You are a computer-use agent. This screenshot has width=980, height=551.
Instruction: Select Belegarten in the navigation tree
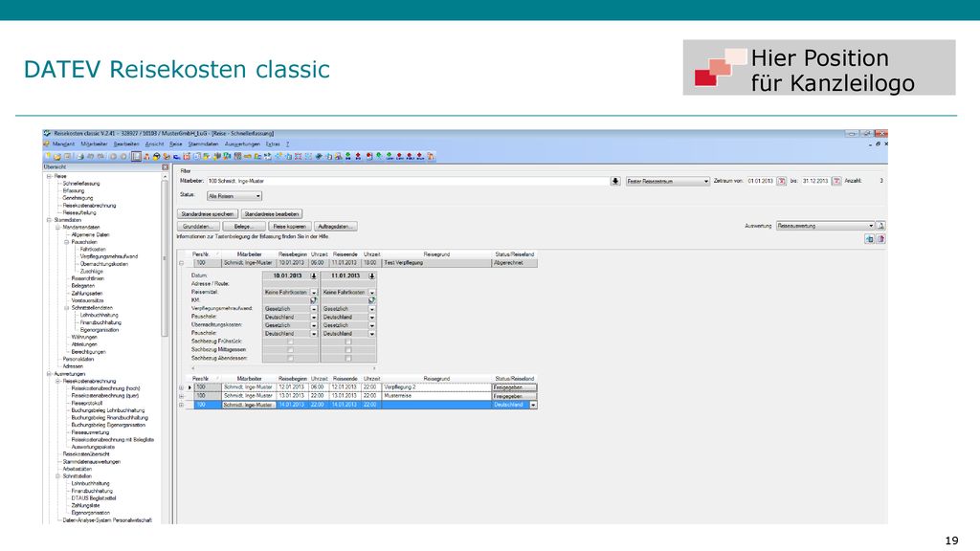point(83,286)
